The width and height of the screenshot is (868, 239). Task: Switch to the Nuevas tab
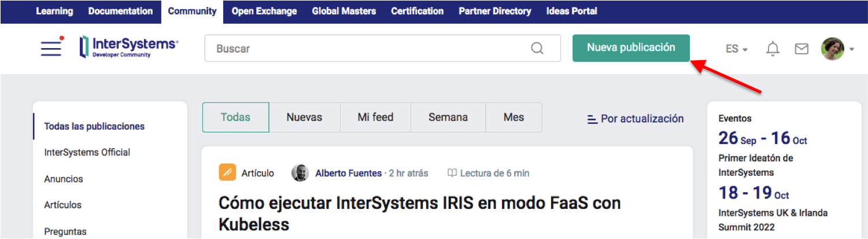point(304,117)
